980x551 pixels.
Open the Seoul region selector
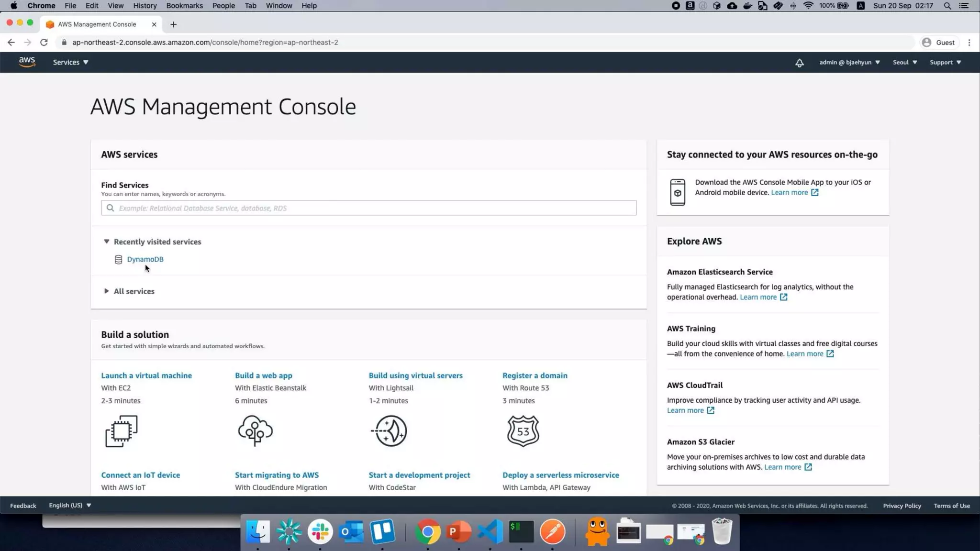coord(905,62)
